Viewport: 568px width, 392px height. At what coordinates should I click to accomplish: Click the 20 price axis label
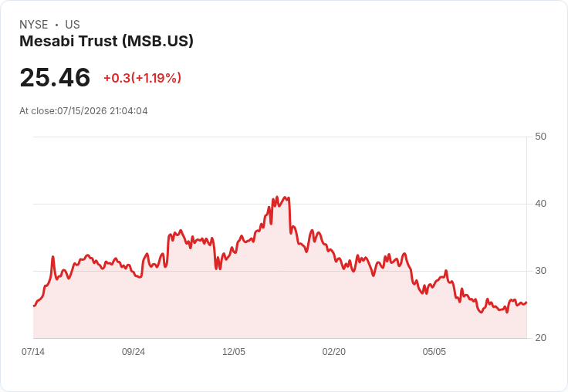coord(540,338)
